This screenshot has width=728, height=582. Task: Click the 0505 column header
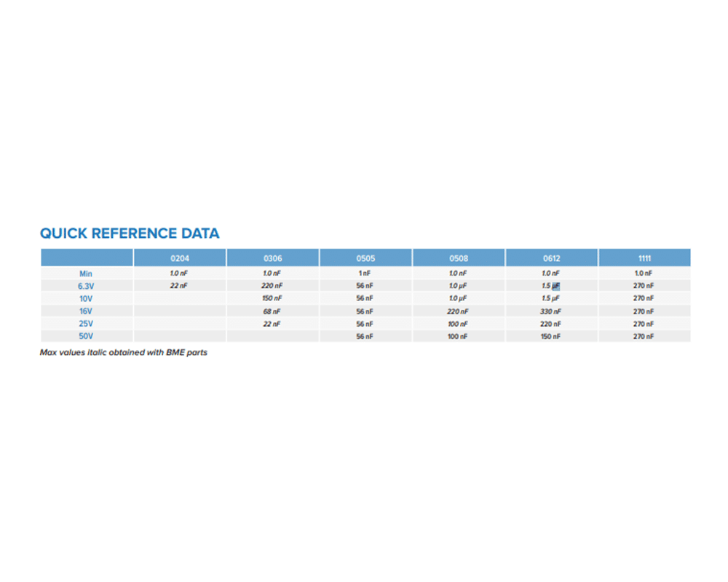pyautogui.click(x=365, y=258)
